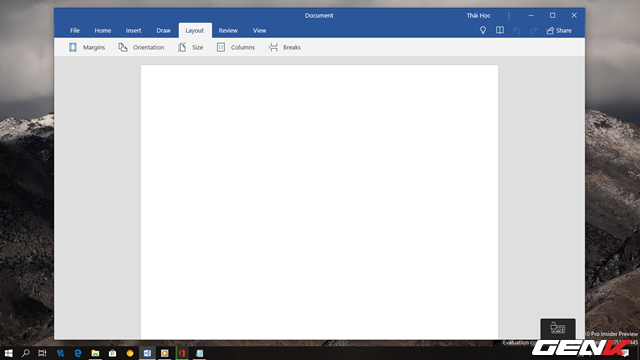Click inside the blank document page
Image resolution: width=640 pixels, height=360 pixels.
click(x=319, y=202)
